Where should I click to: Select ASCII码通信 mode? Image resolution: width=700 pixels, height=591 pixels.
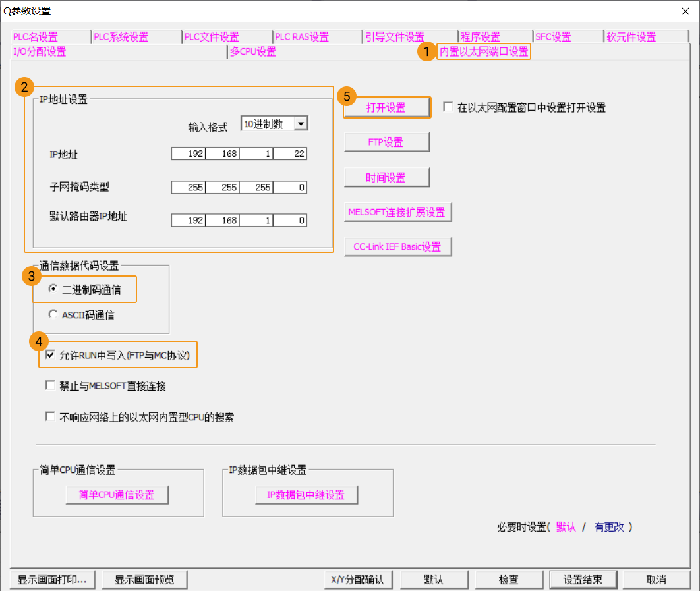click(53, 314)
